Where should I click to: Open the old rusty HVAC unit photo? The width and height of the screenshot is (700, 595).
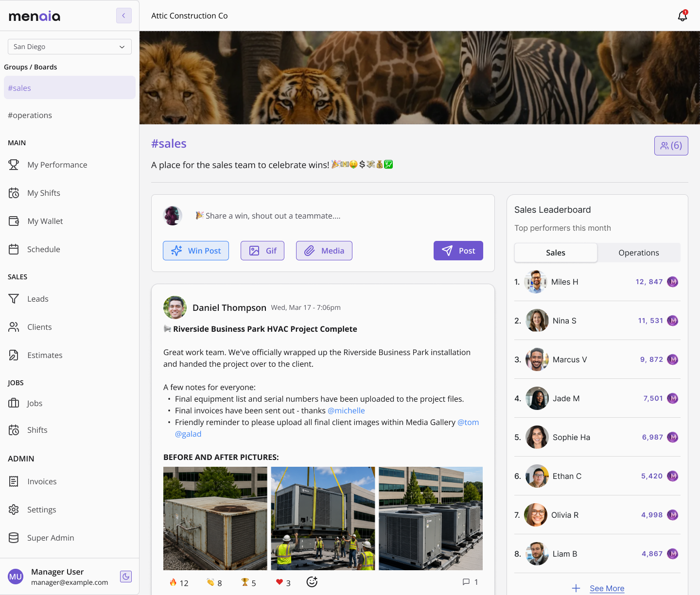215,518
